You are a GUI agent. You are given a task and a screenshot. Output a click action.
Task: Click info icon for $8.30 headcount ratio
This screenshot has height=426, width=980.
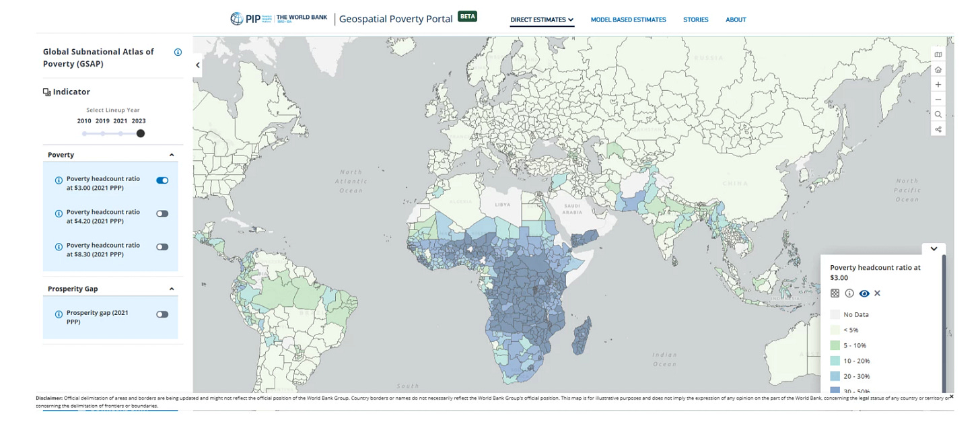click(x=59, y=247)
